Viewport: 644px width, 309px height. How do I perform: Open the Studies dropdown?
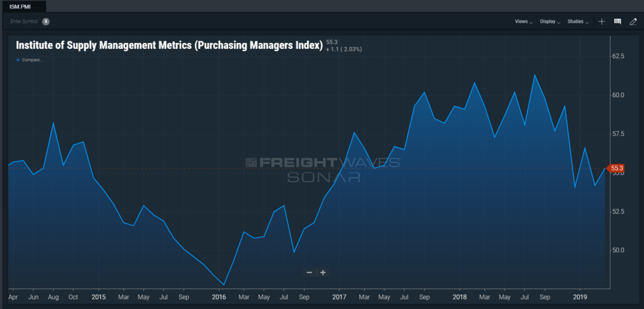point(578,22)
